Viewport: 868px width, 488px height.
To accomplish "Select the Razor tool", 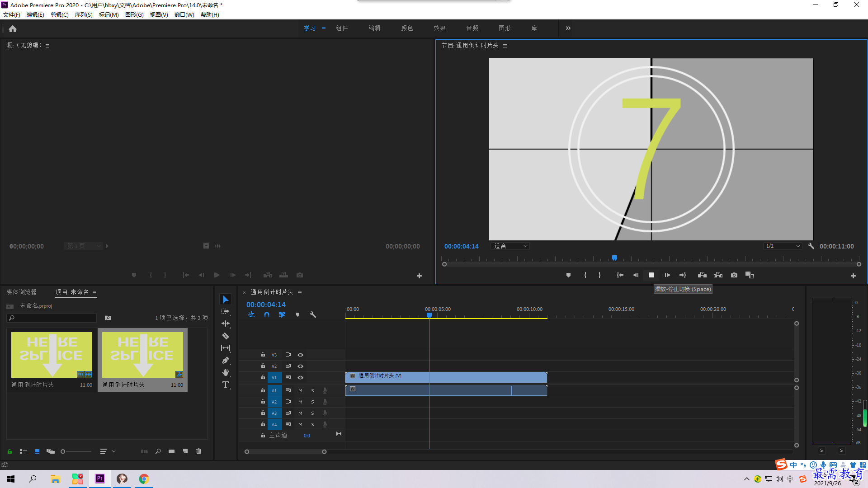I will pyautogui.click(x=226, y=336).
